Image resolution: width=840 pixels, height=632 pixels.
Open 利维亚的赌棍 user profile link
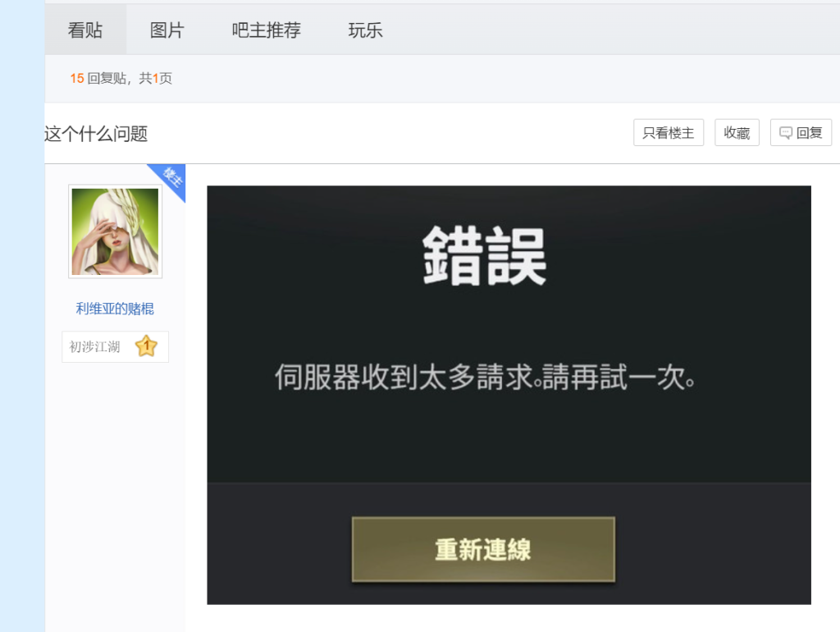[115, 309]
